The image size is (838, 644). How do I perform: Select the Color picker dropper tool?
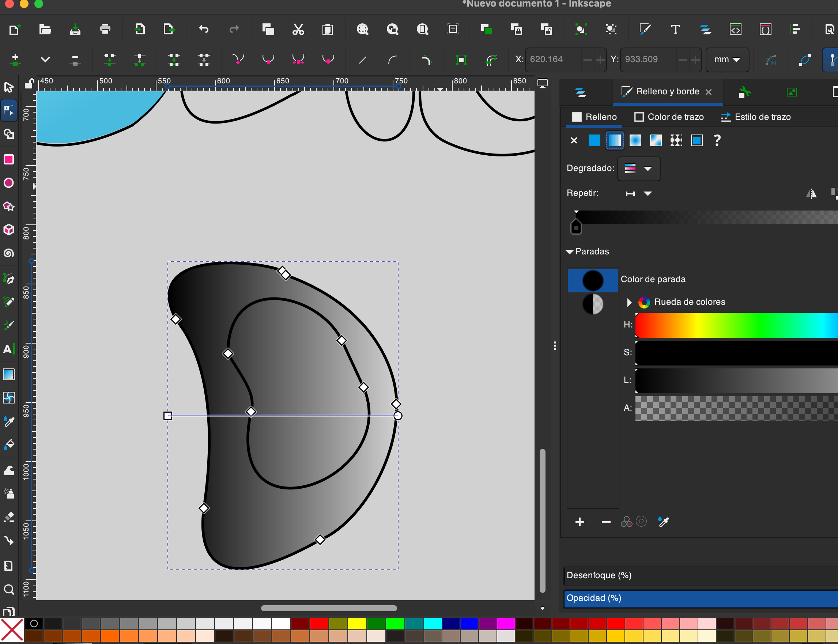[9, 422]
